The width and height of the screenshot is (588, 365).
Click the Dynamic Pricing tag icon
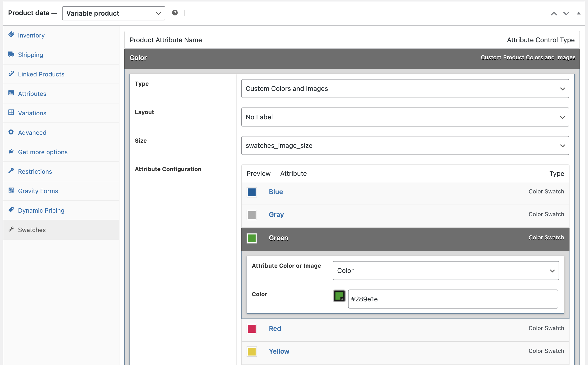point(11,210)
